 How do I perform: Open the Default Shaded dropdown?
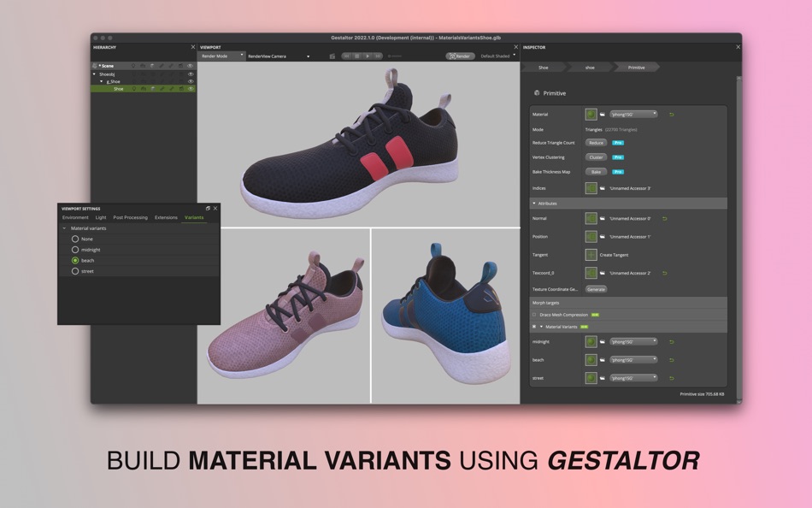[x=497, y=56]
